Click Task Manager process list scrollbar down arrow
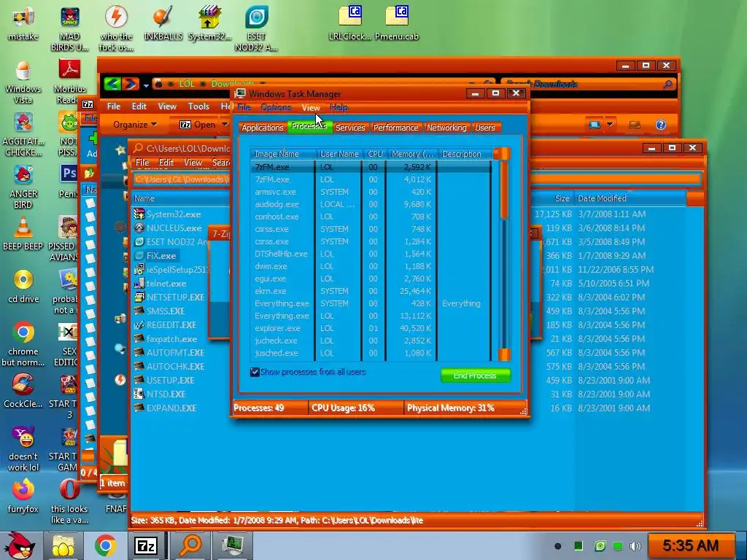This screenshot has height=560, width=747. pos(504,355)
